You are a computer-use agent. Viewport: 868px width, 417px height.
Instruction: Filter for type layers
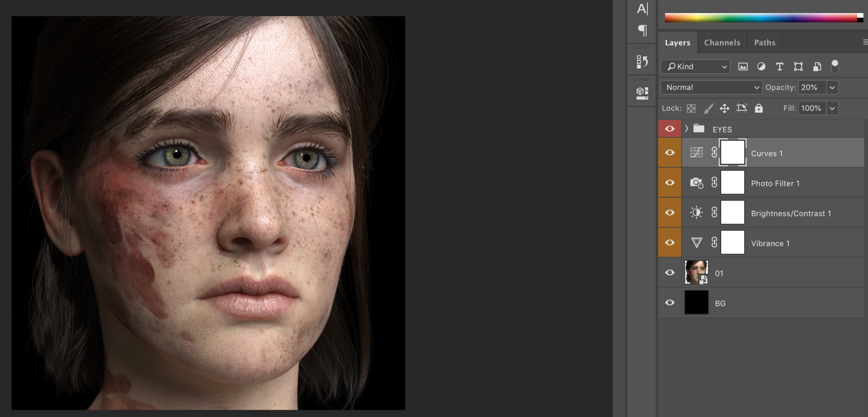pyautogui.click(x=779, y=66)
